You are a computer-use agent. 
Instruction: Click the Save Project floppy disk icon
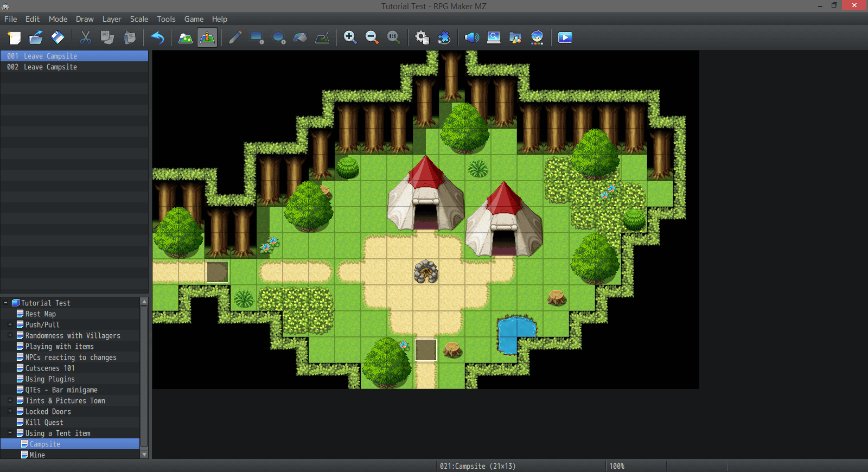pos(58,37)
